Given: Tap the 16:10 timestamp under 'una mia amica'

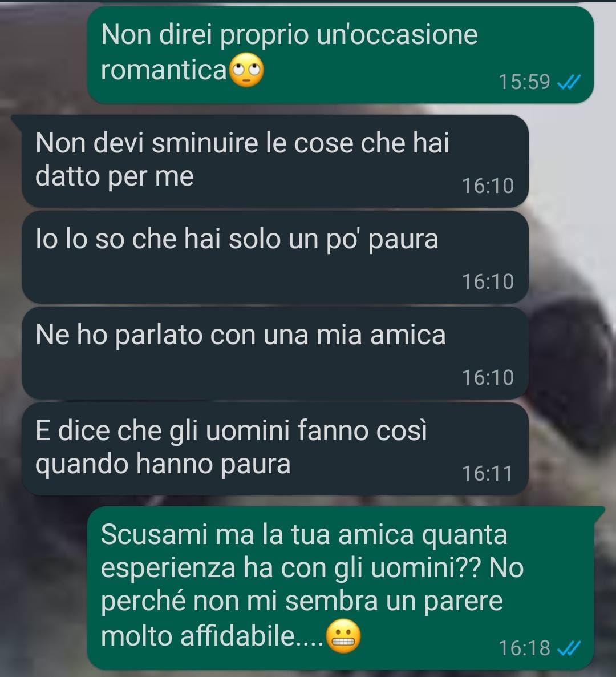Looking at the screenshot, I should click(488, 378).
